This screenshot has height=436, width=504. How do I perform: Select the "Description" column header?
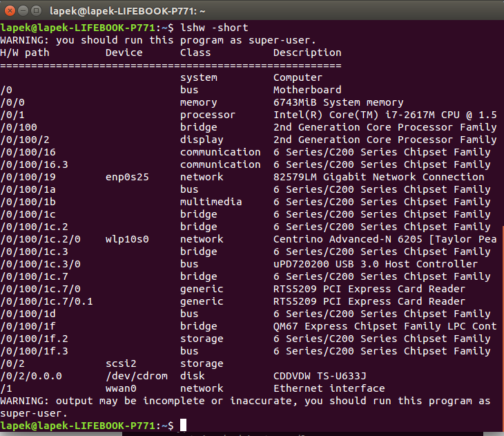307,53
